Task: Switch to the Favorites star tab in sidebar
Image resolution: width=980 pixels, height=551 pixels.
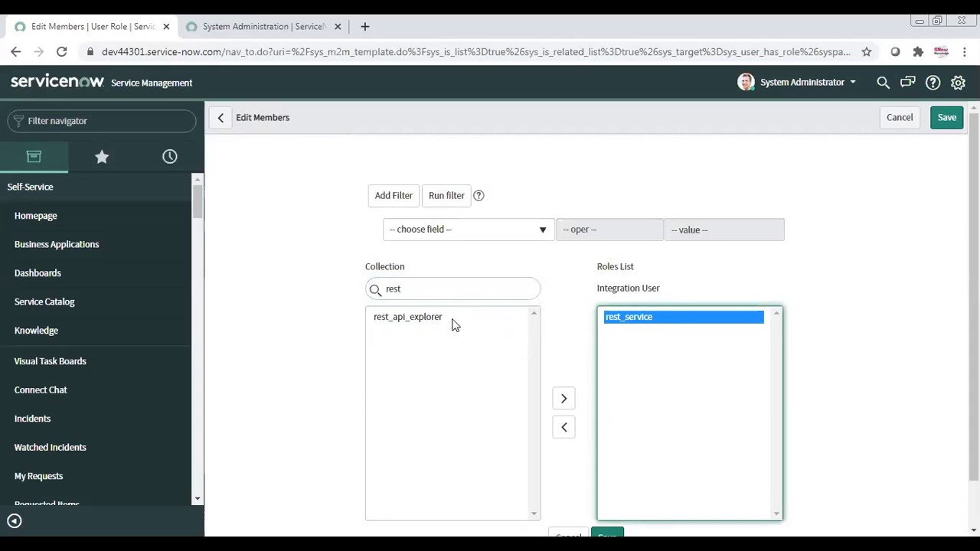Action: 102,156
